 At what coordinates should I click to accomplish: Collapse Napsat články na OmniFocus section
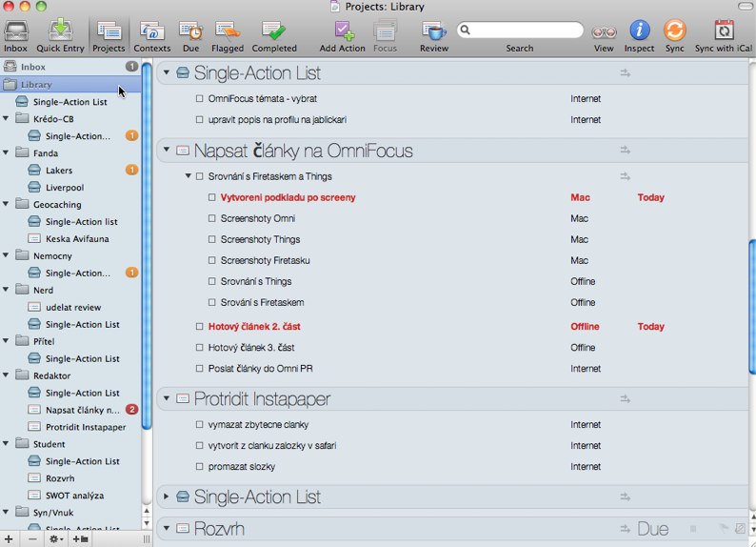167,150
